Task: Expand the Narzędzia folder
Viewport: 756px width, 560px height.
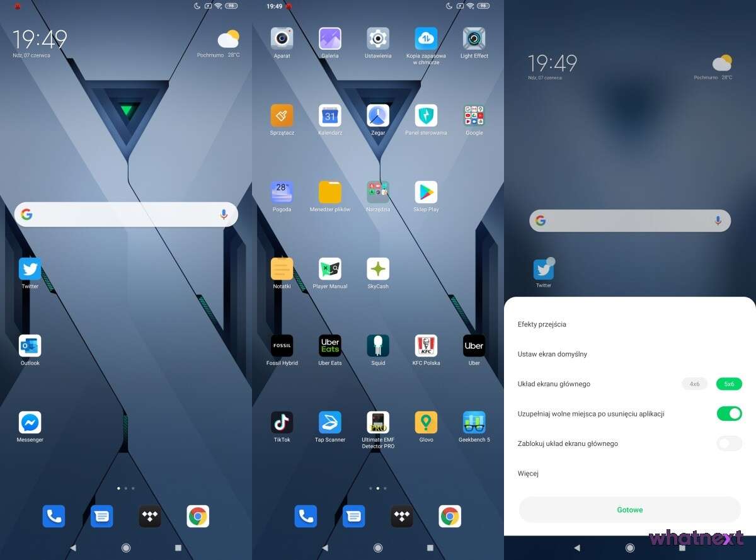Action: coord(378,192)
